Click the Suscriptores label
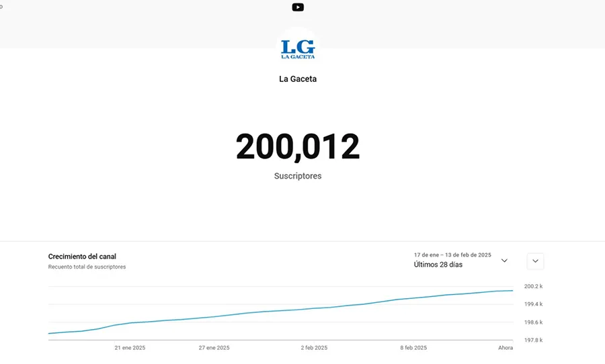 point(298,176)
